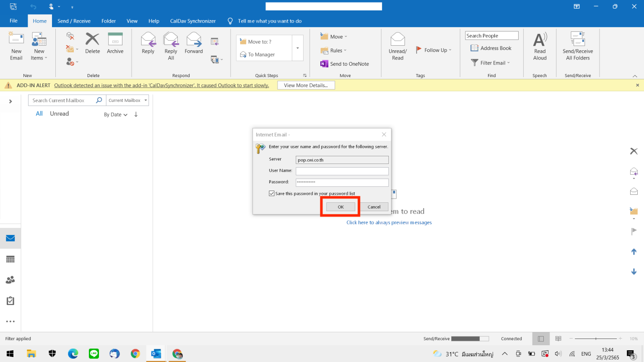The image size is (644, 362).
Task: Delete the selected message via ribbon Delete
Action: [x=93, y=44]
